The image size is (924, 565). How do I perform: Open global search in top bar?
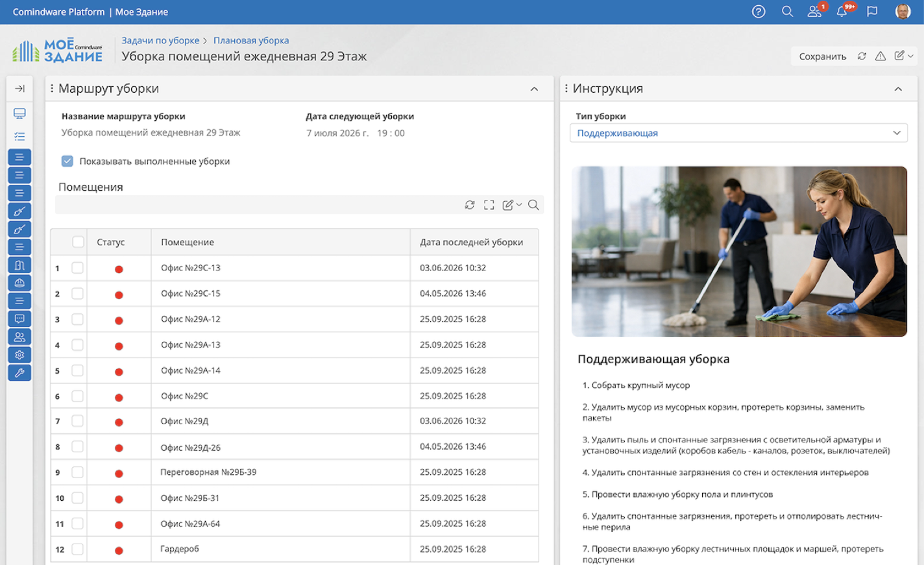(x=787, y=12)
